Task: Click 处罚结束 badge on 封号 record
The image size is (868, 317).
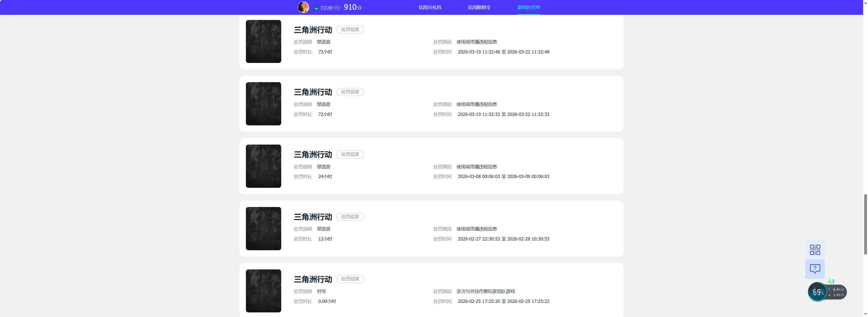Action: click(350, 279)
